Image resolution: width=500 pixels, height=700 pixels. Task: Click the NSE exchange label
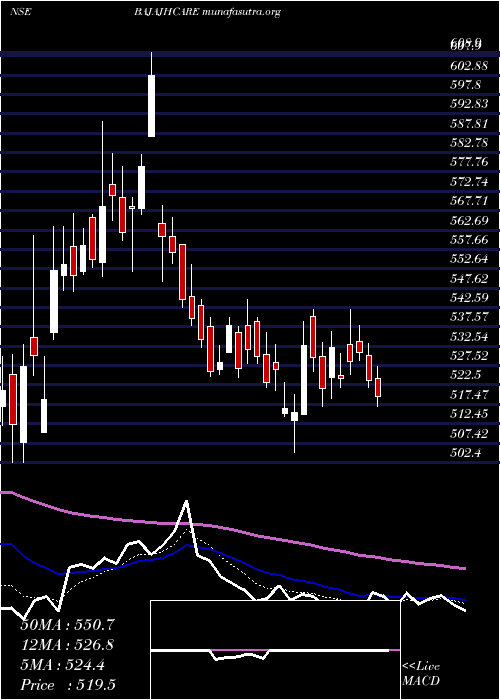21,12
